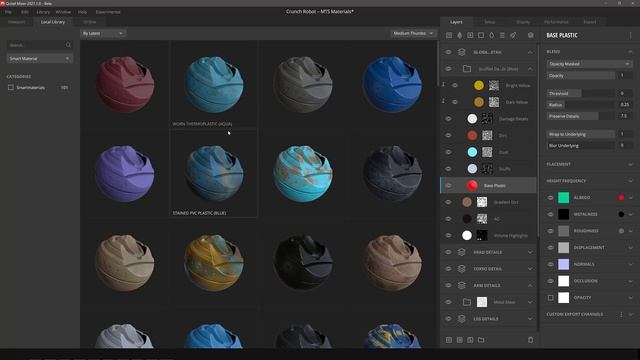Select the Damage Details layer mask thumbnail
640x360 pixels.
(x=487, y=118)
